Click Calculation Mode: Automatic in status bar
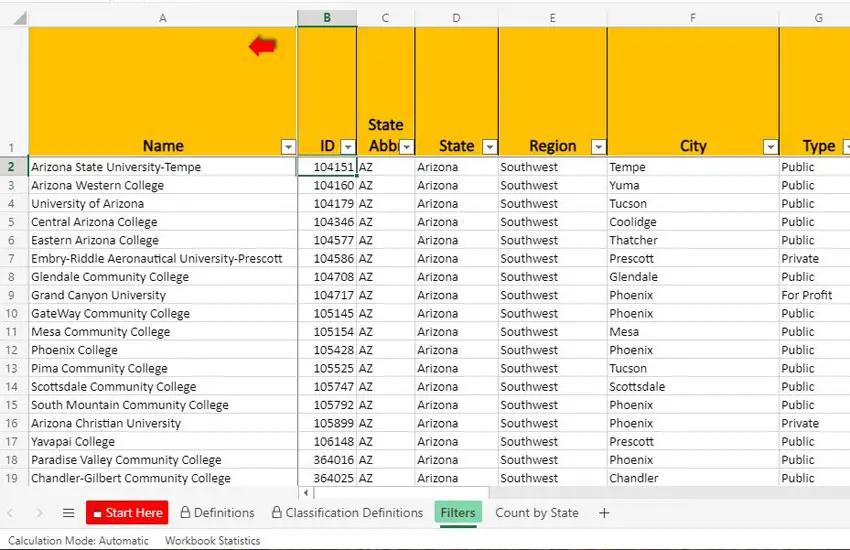 click(78, 541)
